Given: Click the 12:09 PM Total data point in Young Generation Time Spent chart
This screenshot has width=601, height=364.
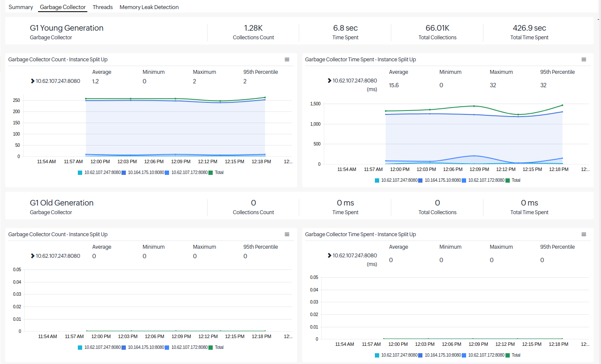Looking at the screenshot, I should click(x=474, y=106).
